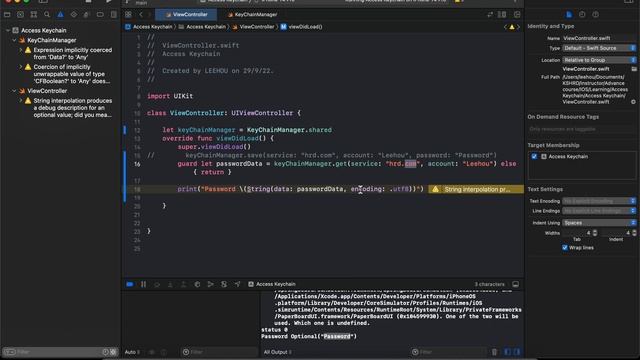Click the Debug Memory Graph icon
The image size is (640, 360).
pyautogui.click(x=211, y=284)
